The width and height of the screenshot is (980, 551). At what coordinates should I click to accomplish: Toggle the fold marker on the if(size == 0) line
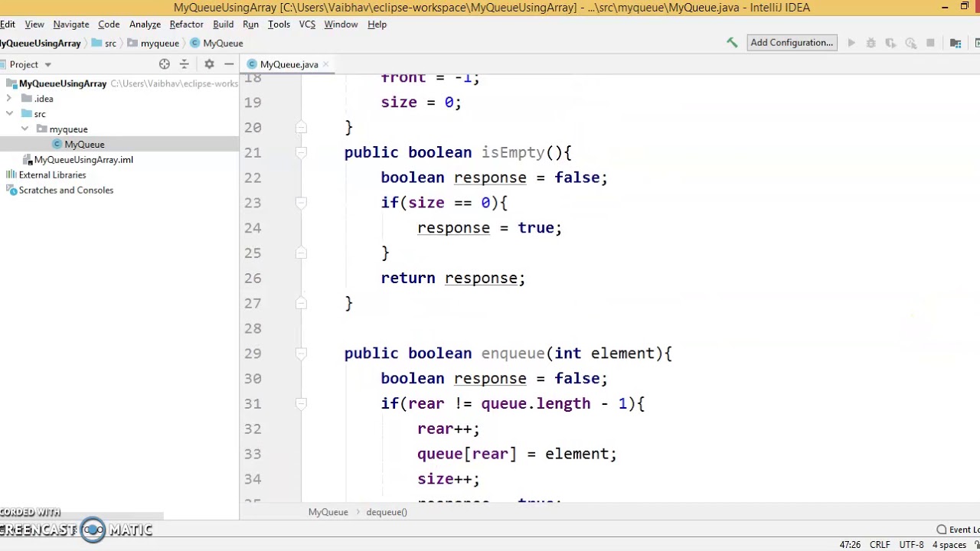(301, 203)
